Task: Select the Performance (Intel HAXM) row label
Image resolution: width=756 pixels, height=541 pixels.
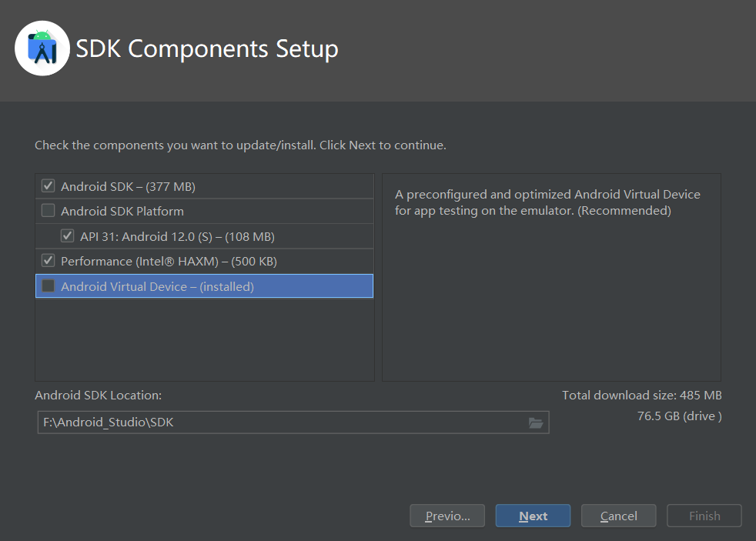Action: click(169, 261)
